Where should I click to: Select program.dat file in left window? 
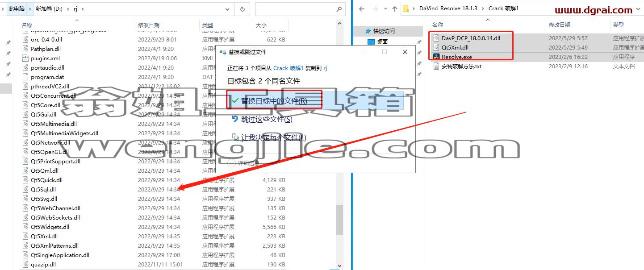point(47,77)
